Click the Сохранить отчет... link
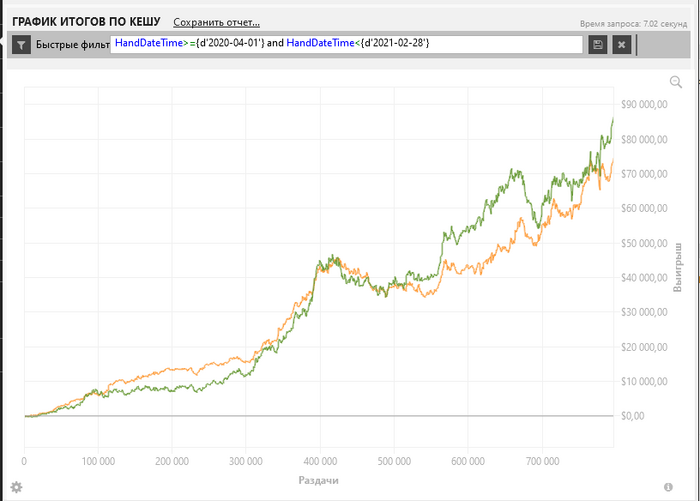The height and width of the screenshot is (501, 700). point(217,22)
